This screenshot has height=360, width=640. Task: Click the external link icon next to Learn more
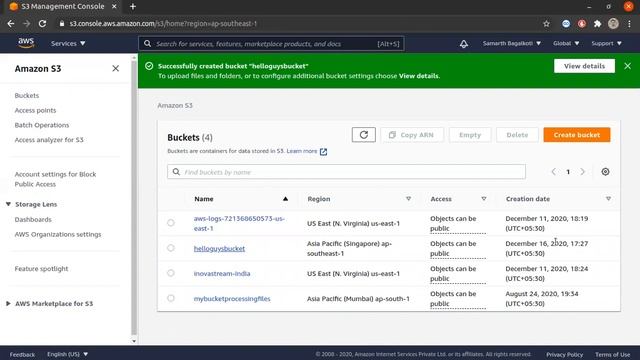(x=323, y=151)
